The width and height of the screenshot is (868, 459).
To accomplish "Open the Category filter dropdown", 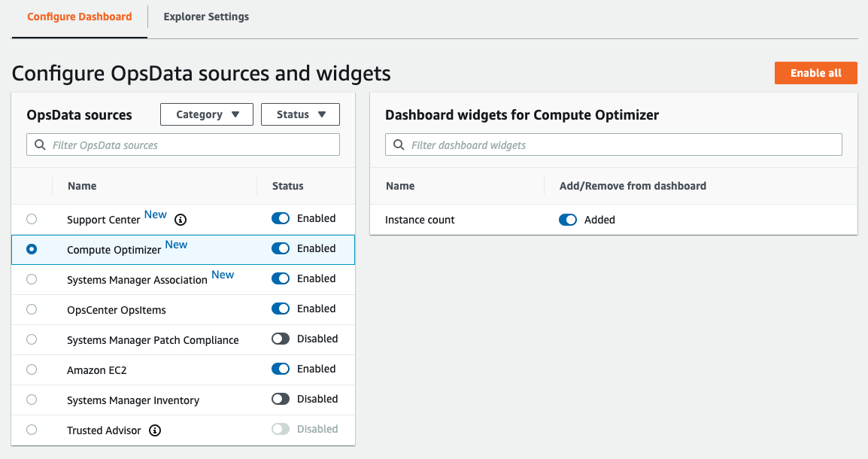I will pyautogui.click(x=206, y=114).
